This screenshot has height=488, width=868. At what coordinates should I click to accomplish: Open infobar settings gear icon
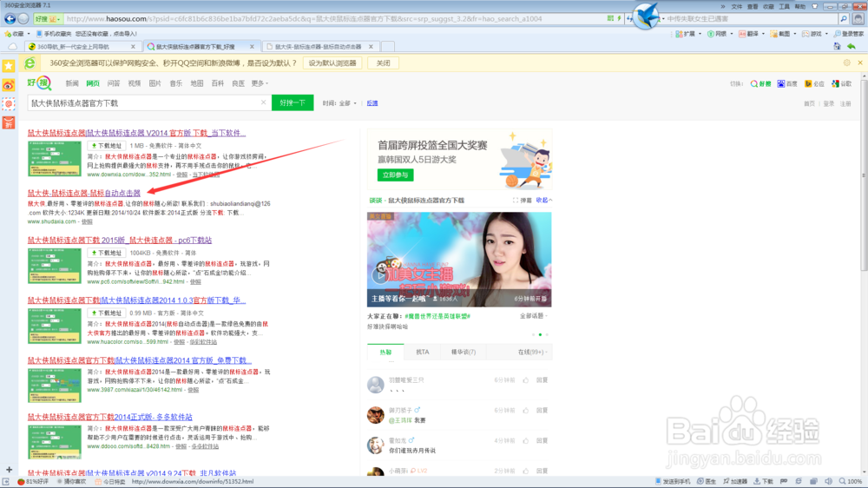(x=847, y=63)
